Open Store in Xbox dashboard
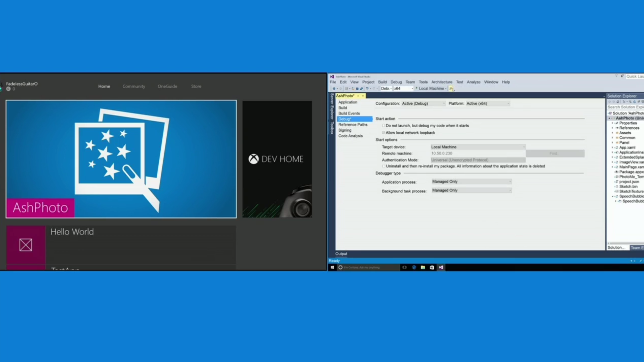 pyautogui.click(x=196, y=86)
